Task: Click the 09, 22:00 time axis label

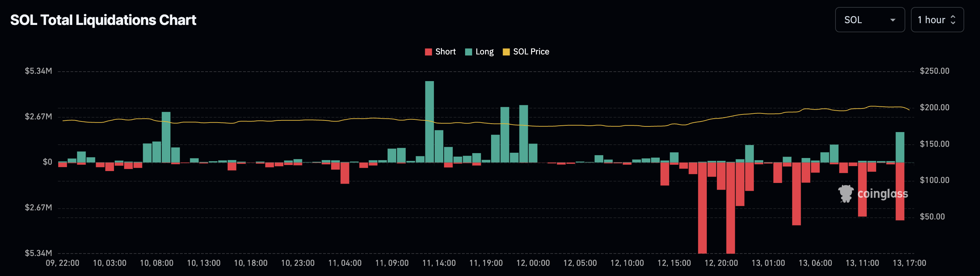Action: tap(62, 263)
